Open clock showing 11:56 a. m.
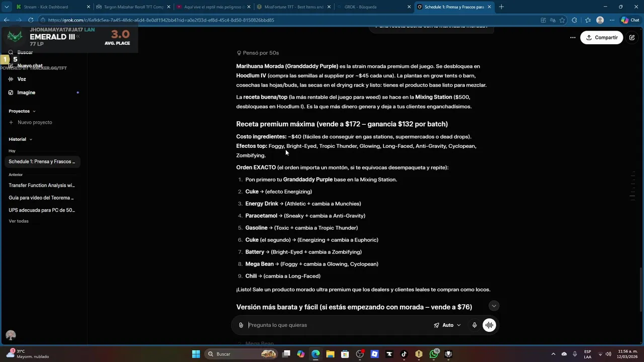644x362 pixels. point(627,354)
